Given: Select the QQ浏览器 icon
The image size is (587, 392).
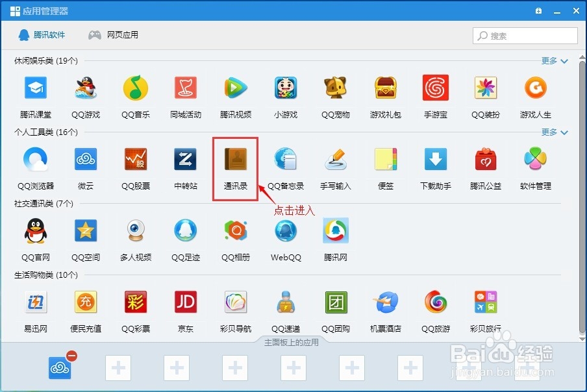Looking at the screenshot, I should 35,159.
